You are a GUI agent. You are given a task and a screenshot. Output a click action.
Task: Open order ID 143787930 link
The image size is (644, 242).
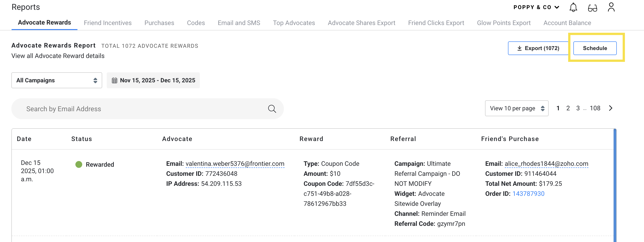[x=528, y=194]
